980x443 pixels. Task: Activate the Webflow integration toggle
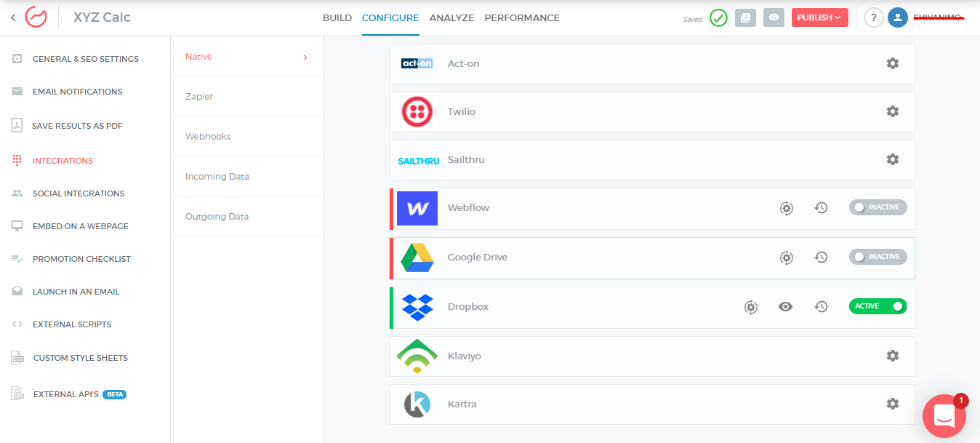(x=878, y=207)
